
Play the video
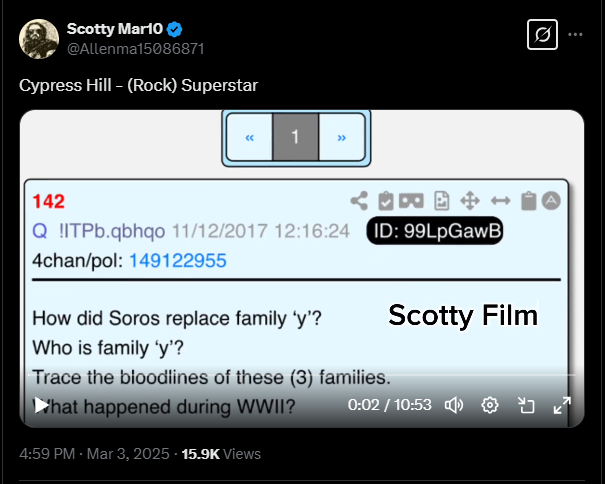pos(41,405)
